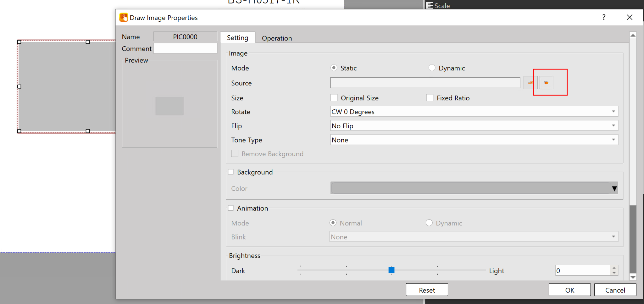Open the Tone Type dropdown
The height and width of the screenshot is (304, 644).
613,140
